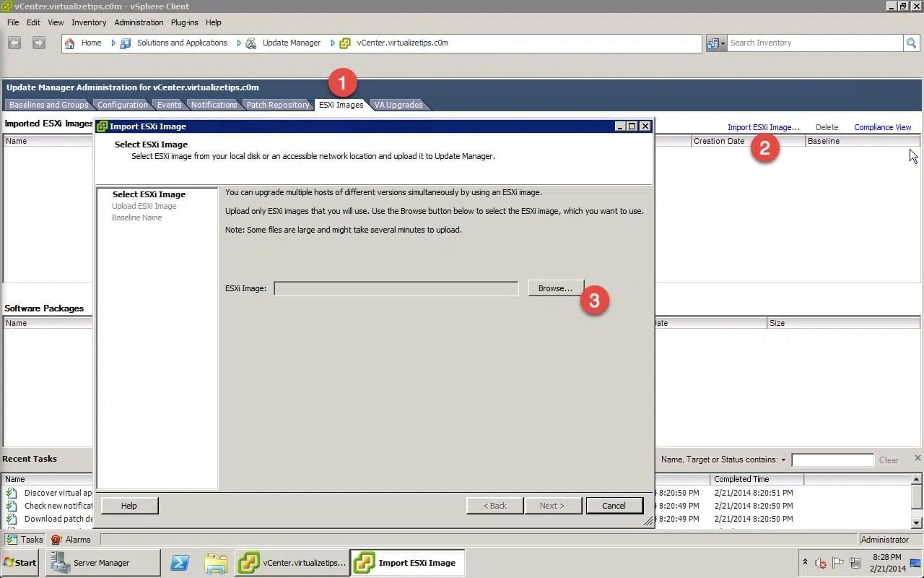This screenshot has height=578, width=924.
Task: Click the Import ESXi Image dialog title icon
Action: point(102,126)
